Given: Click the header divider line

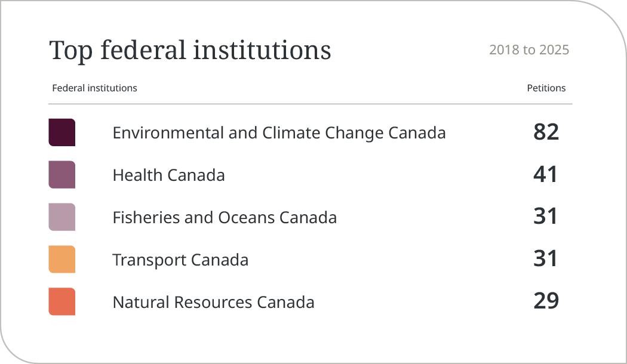Looking at the screenshot, I should point(311,104).
